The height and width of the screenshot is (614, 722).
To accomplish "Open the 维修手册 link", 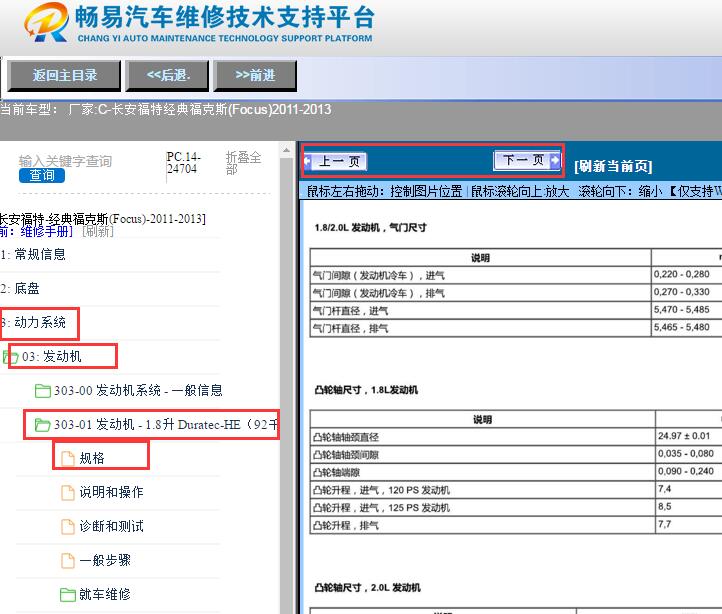I will 47,231.
